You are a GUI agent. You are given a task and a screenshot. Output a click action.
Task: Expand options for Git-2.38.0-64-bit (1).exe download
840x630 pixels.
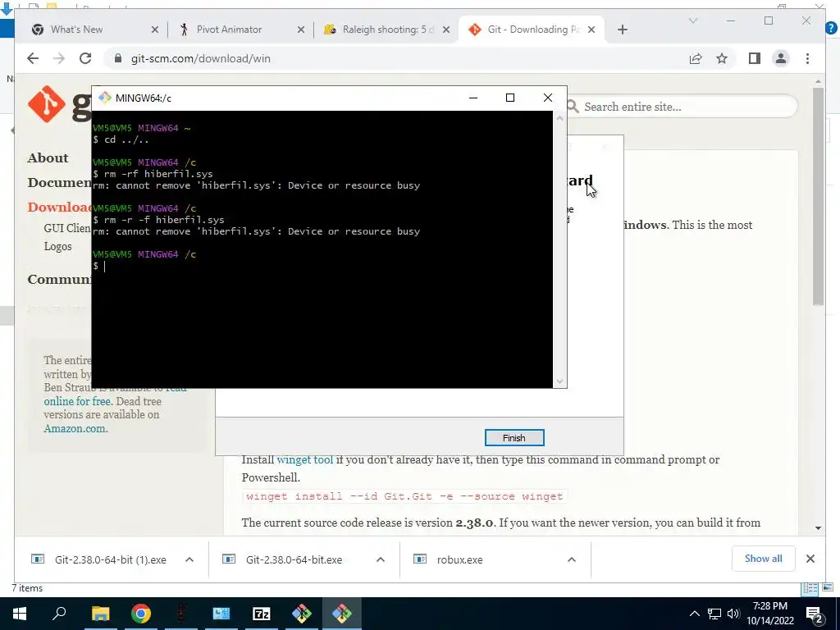189,559
